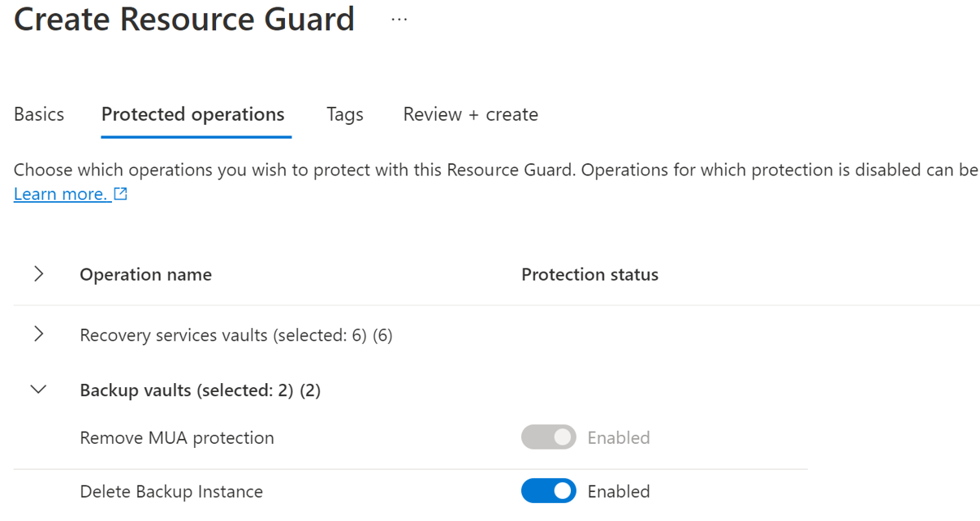This screenshot has width=980, height=521.
Task: Select the Recovery services vaults row
Action: coord(235,334)
